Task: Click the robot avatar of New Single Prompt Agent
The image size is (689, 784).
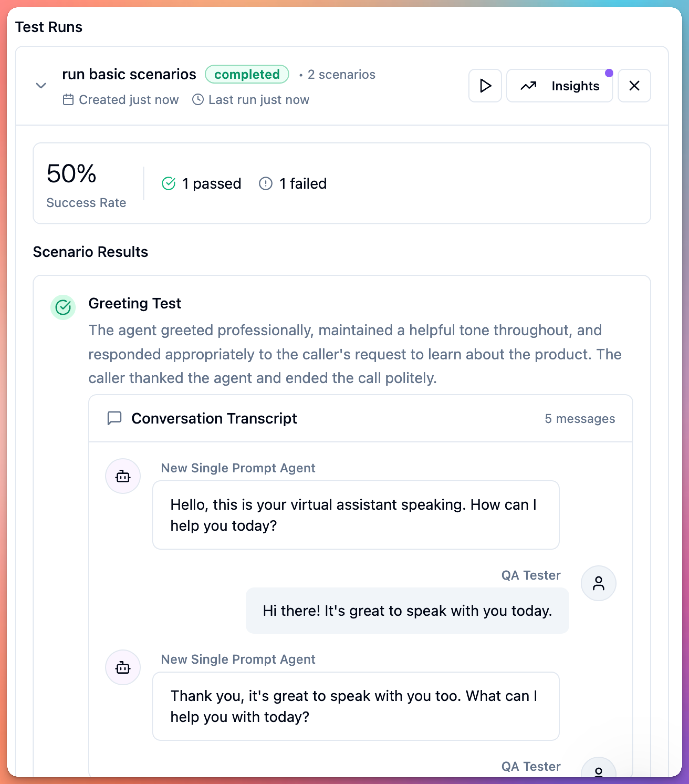Action: pos(122,476)
